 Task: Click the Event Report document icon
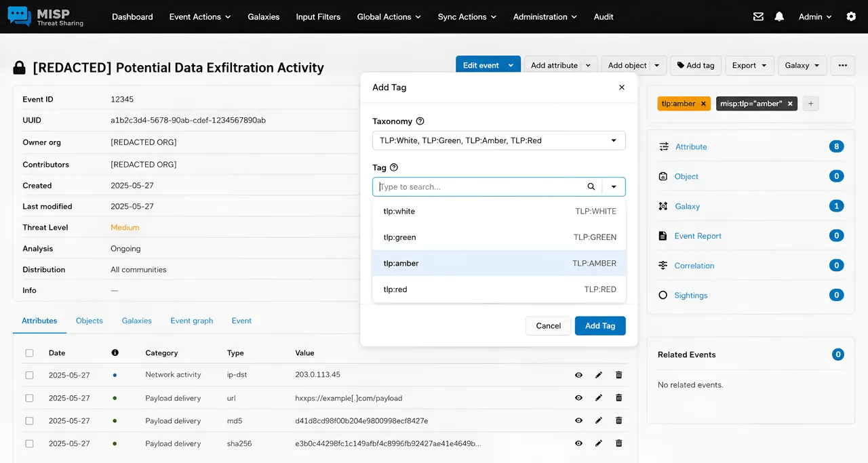663,236
